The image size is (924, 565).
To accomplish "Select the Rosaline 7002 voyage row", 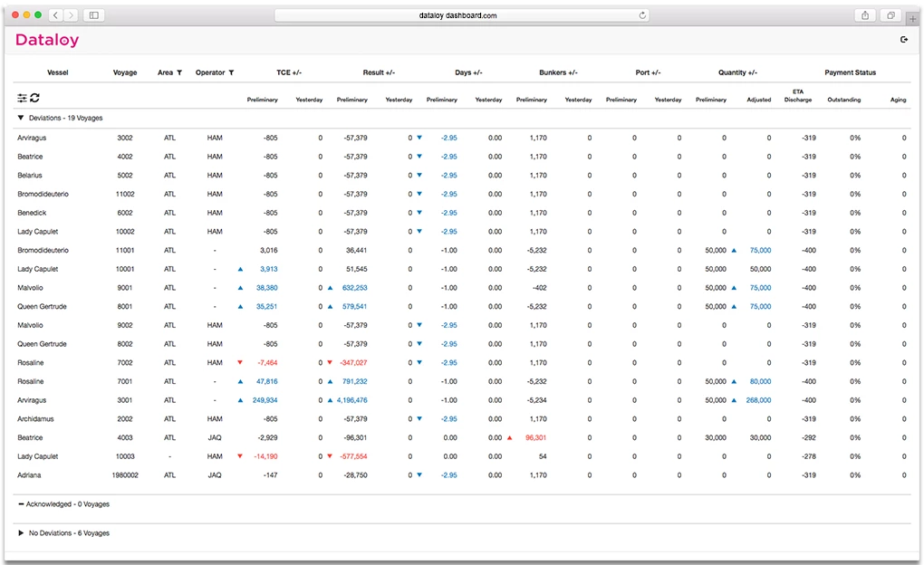I will pyautogui.click(x=462, y=363).
